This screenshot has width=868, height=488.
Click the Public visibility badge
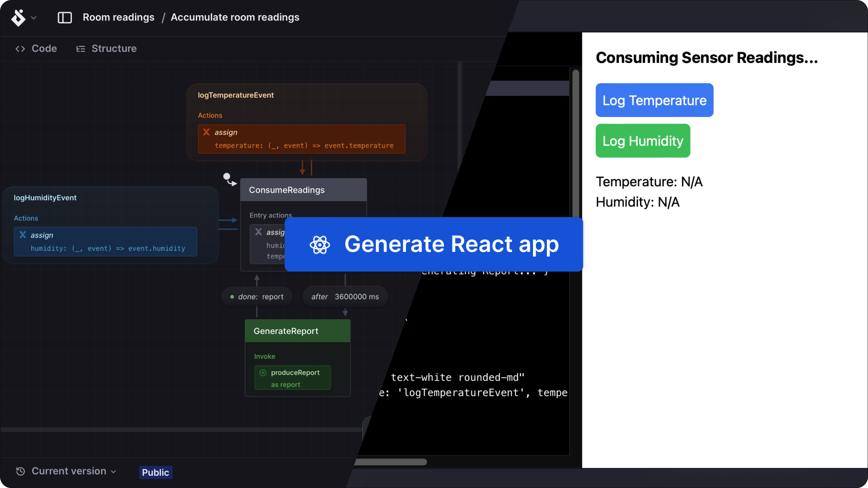pyautogui.click(x=155, y=472)
